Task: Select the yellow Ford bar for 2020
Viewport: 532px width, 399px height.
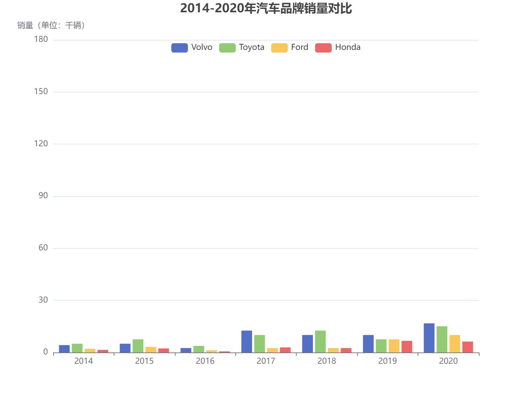Action: pyautogui.click(x=455, y=344)
